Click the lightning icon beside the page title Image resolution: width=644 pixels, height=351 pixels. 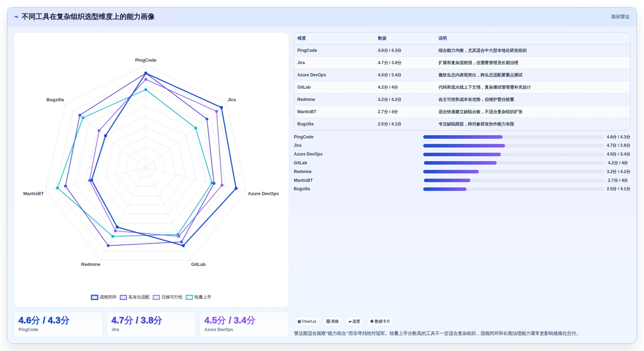point(16,17)
